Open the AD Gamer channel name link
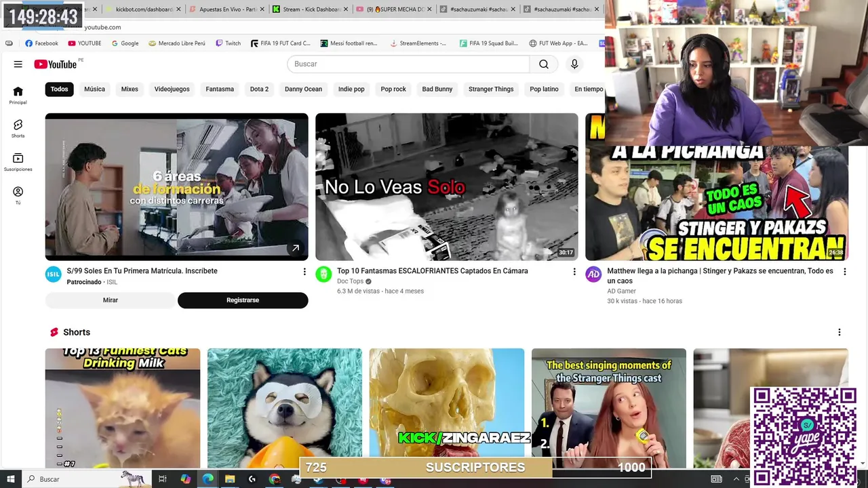The height and width of the screenshot is (488, 868). coord(621,291)
